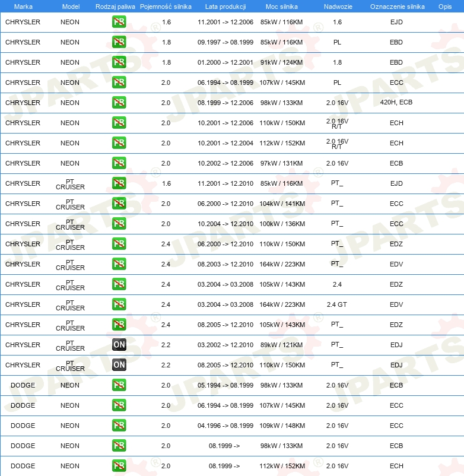Viewport: 464px width, 476px height.
Task: Click petrol icon for PT Cruiser 1.6 EJD
Action: (x=119, y=183)
